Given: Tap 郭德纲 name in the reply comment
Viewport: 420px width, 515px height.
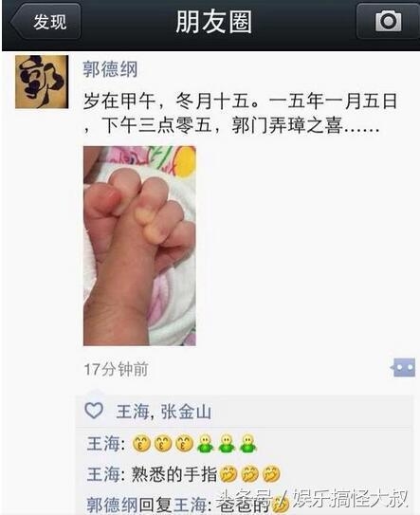Looking at the screenshot, I should click(x=112, y=505).
